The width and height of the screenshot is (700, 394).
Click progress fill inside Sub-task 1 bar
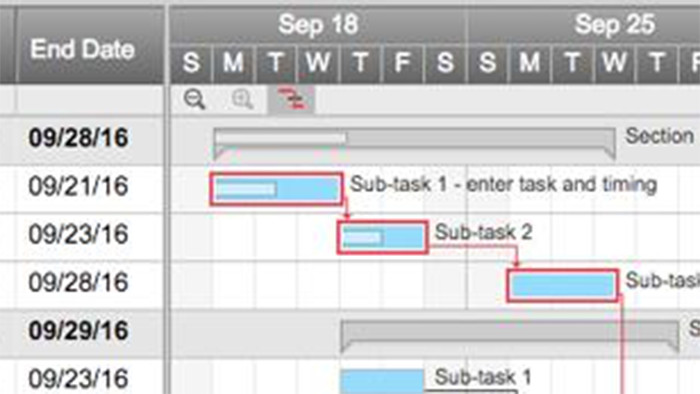(x=246, y=189)
